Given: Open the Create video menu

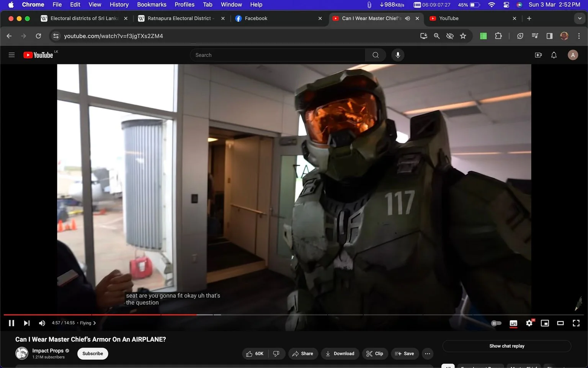Looking at the screenshot, I should (538, 55).
